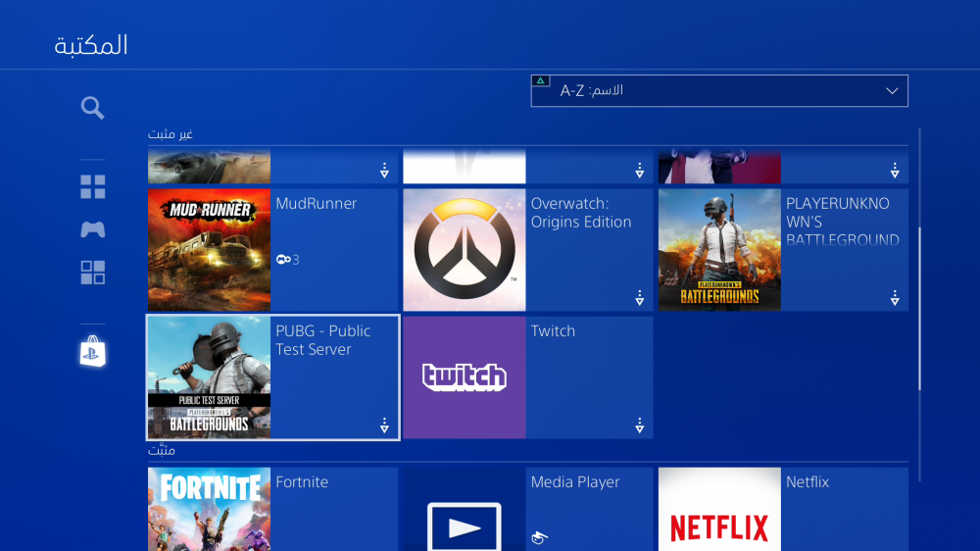Click the Twitch title text
This screenshot has width=980, height=551.
pos(553,330)
